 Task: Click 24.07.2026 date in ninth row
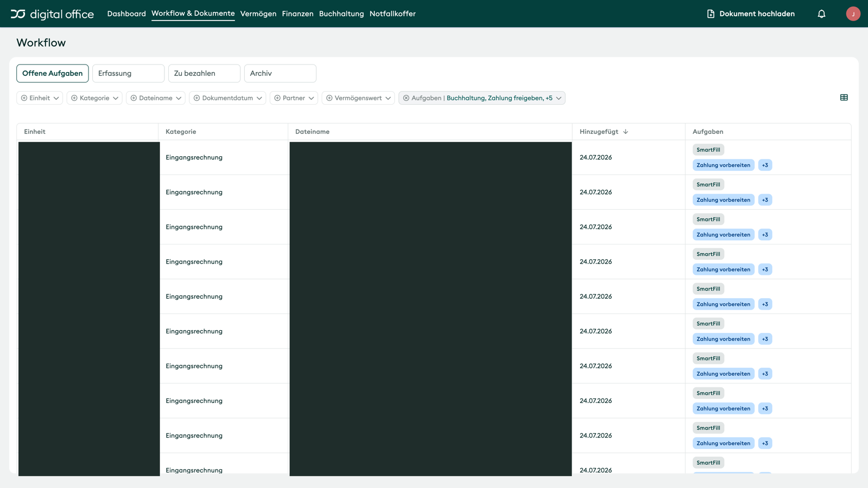pyautogui.click(x=596, y=435)
